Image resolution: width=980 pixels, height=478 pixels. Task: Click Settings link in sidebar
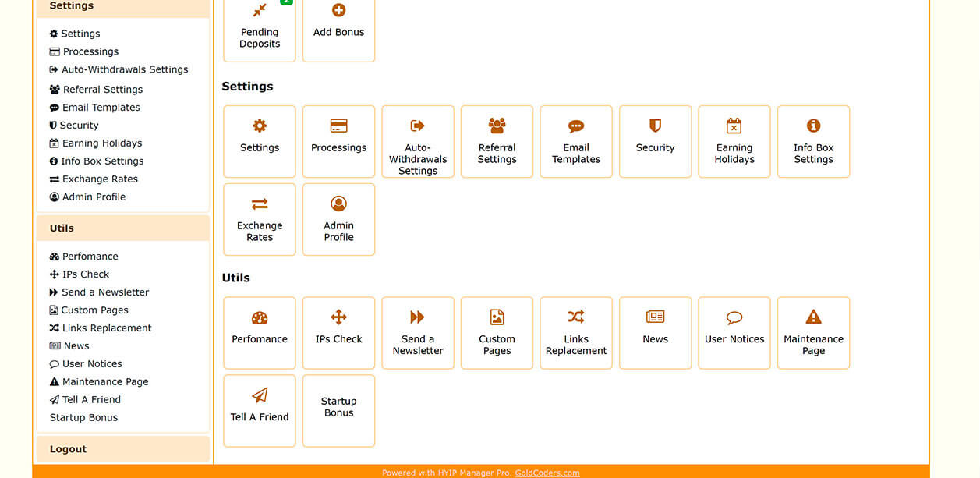75,34
